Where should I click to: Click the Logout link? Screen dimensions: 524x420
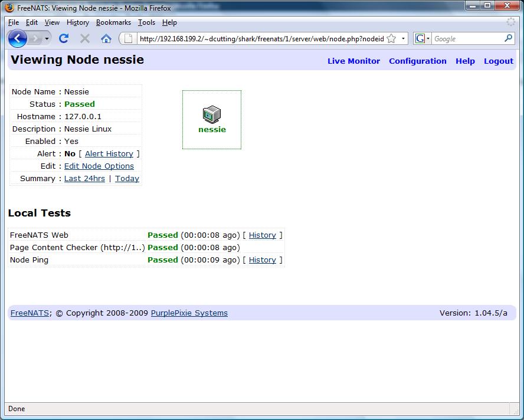click(498, 61)
